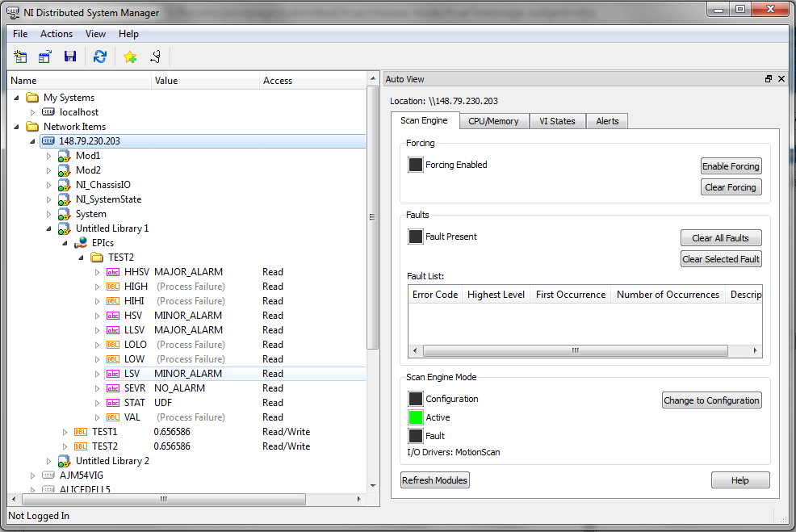Click the First Occurrence column header
The width and height of the screenshot is (796, 532).
tap(571, 295)
